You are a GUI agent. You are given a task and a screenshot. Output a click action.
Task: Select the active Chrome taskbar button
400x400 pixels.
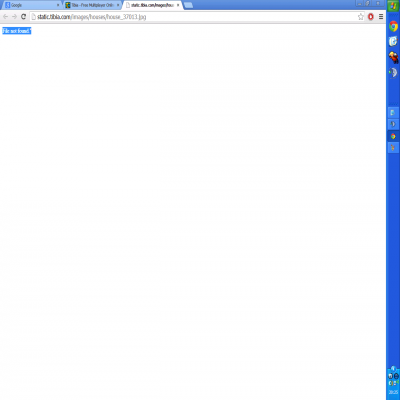pos(393,136)
